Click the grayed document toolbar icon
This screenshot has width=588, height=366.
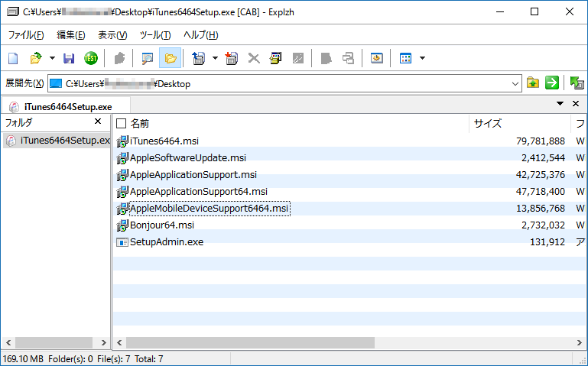tap(326, 58)
